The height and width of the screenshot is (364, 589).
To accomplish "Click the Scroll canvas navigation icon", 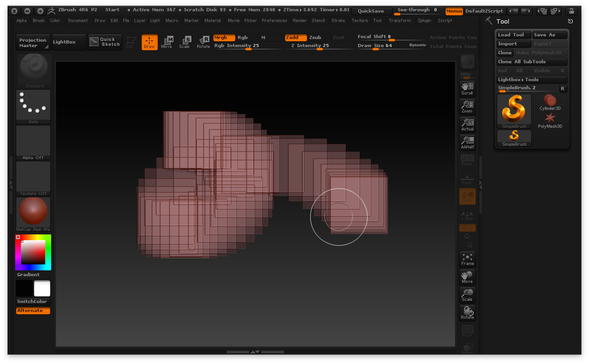I will click(467, 88).
